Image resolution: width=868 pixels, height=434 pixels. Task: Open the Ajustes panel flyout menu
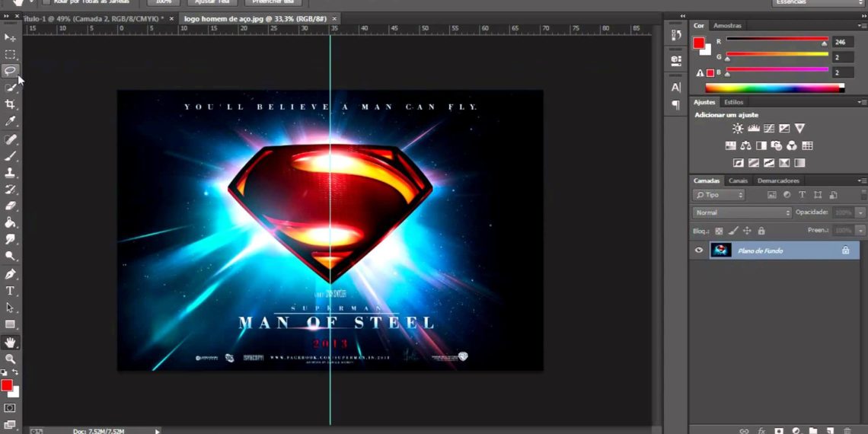coord(863,102)
